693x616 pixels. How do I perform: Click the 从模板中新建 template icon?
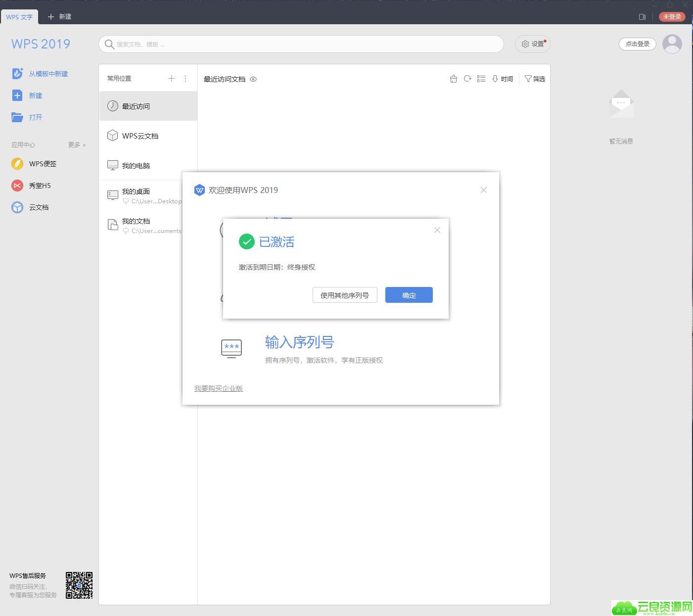pos(17,74)
